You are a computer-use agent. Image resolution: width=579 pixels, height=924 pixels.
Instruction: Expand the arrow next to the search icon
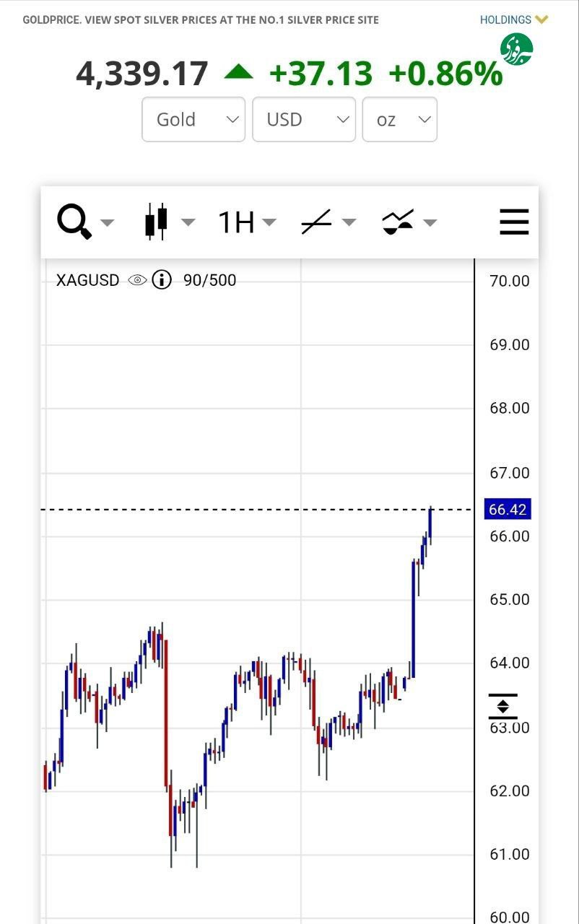tap(107, 222)
